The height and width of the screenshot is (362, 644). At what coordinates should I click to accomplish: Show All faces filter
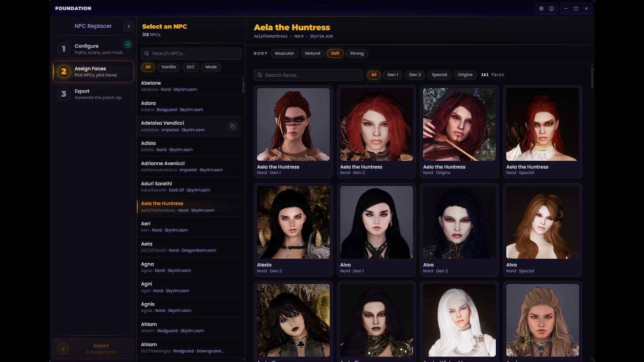[374, 75]
